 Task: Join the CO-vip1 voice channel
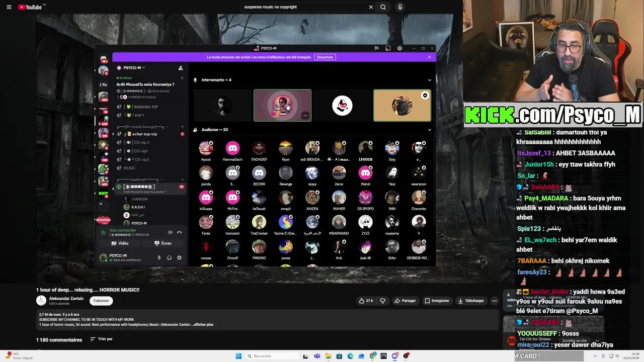point(141,151)
